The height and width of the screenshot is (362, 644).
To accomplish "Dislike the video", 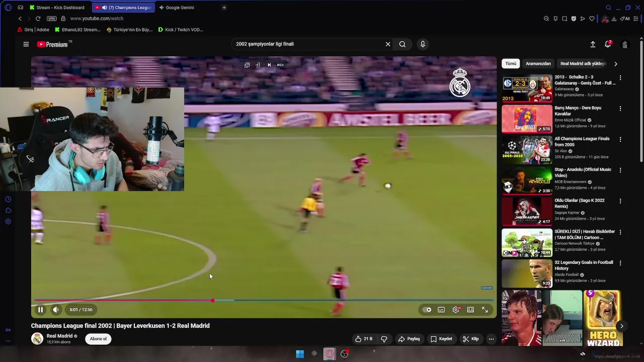I will (384, 339).
